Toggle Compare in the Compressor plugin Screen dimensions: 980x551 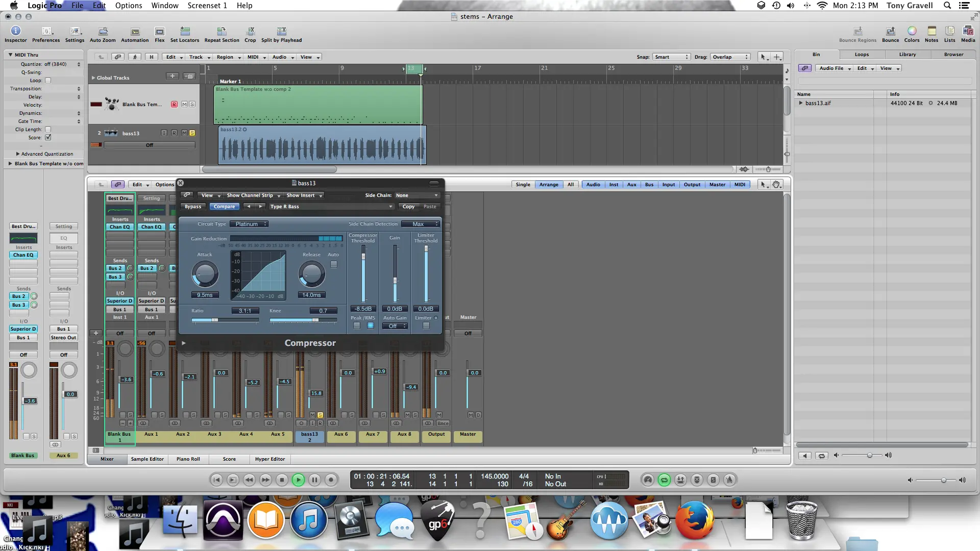224,207
